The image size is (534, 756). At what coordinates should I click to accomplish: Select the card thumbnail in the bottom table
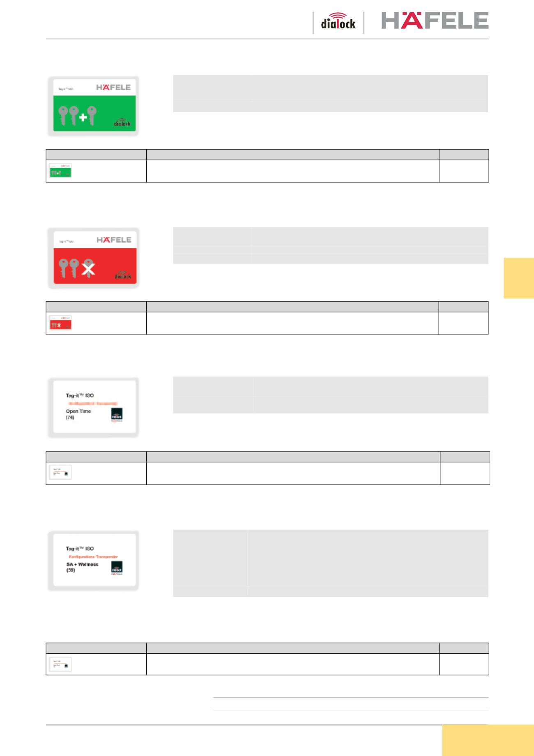tap(60, 665)
